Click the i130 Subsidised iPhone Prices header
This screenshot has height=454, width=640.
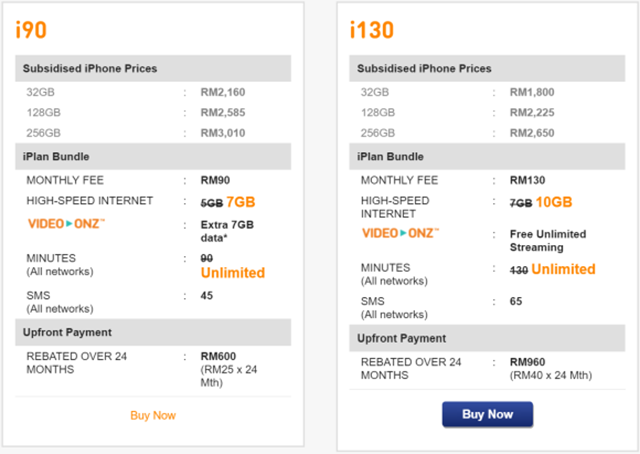point(487,68)
